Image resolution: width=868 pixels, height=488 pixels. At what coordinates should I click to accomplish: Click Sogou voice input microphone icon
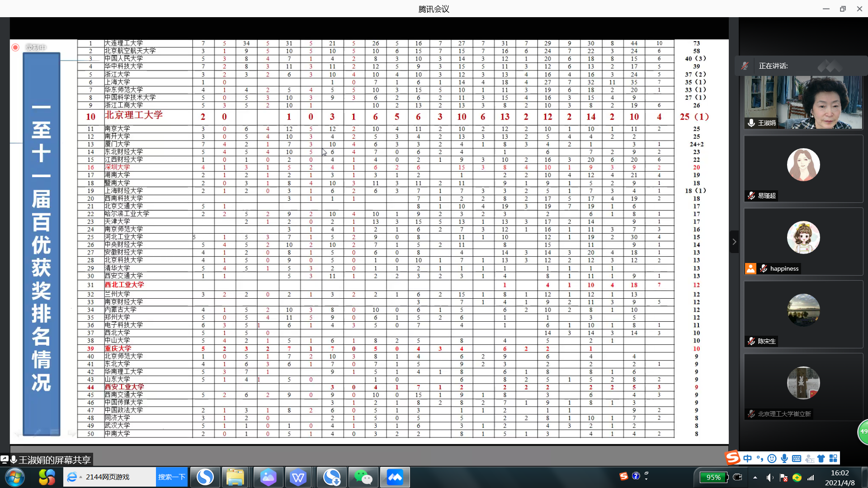(x=784, y=459)
